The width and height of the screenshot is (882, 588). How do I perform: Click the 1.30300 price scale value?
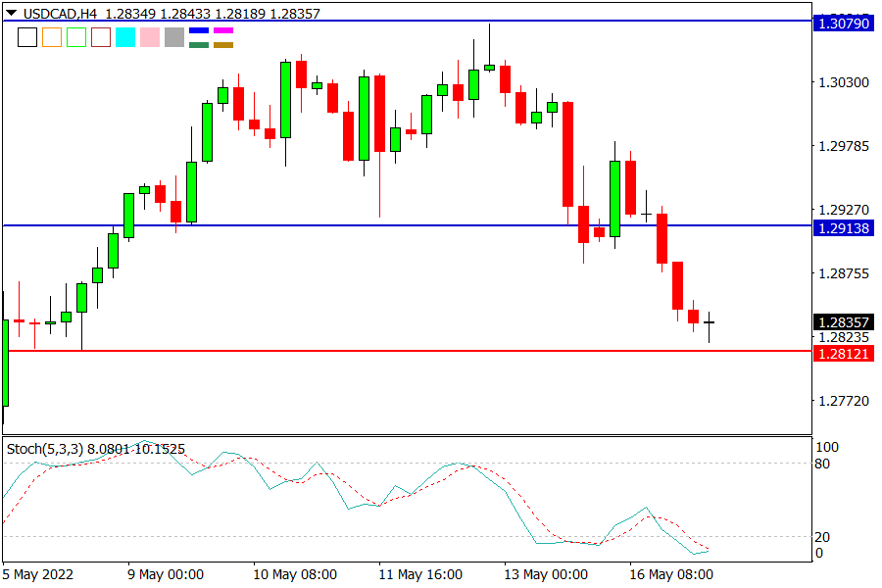tap(844, 82)
